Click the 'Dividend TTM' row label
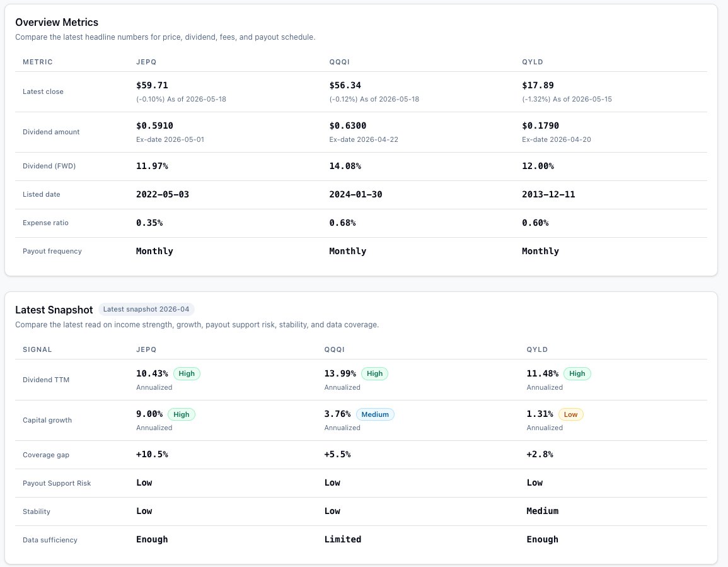The width and height of the screenshot is (728, 567). [46, 380]
